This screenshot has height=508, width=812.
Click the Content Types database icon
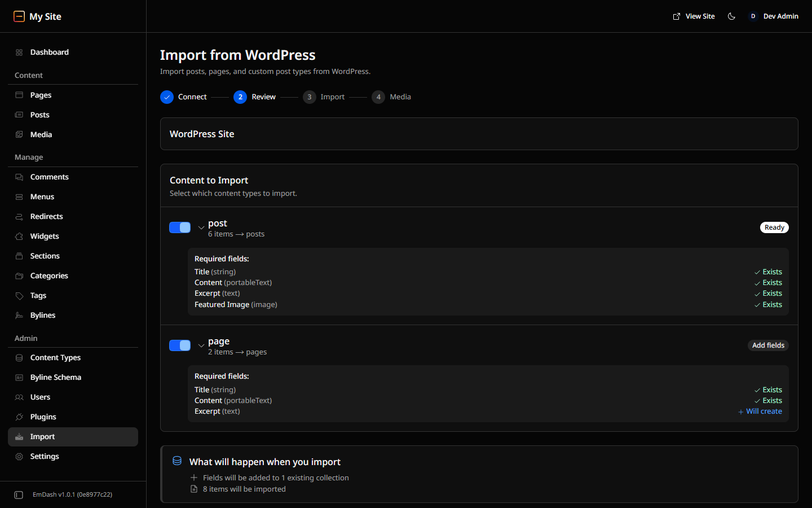(x=19, y=358)
